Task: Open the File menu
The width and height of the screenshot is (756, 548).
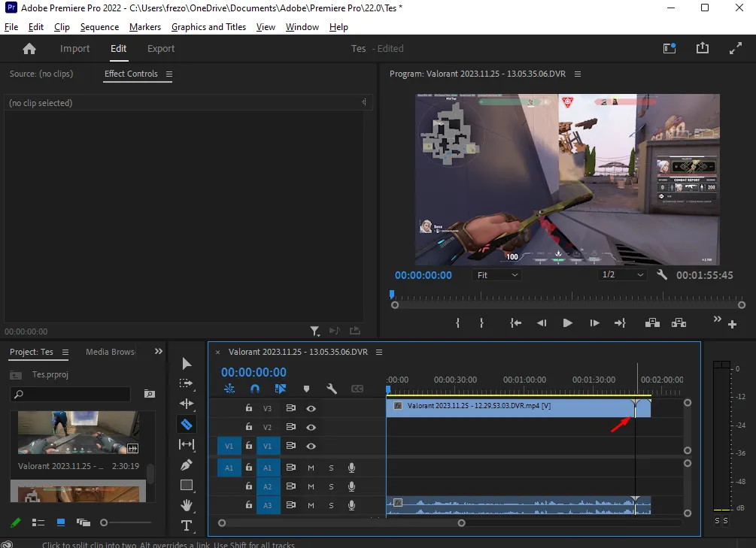Action: (x=11, y=27)
